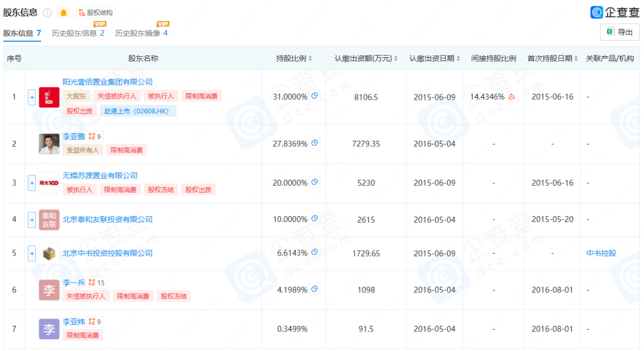Click the relation icon next to 李亚鹏
Screen dimensions: 644x351
click(x=91, y=137)
